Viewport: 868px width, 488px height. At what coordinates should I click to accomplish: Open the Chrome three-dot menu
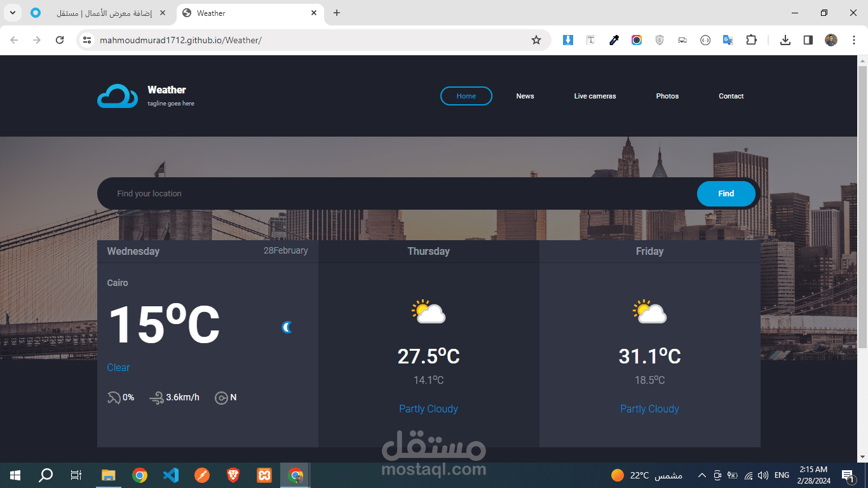[854, 39]
